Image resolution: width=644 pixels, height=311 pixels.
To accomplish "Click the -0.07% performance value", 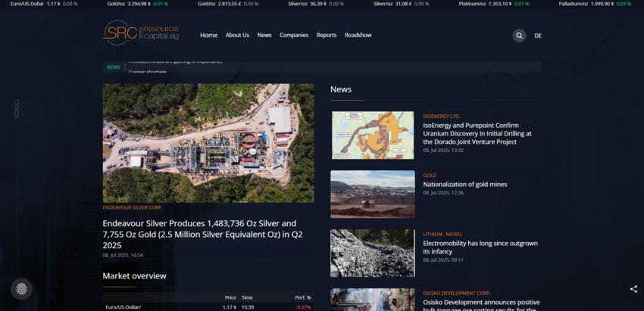I will tap(303, 307).
